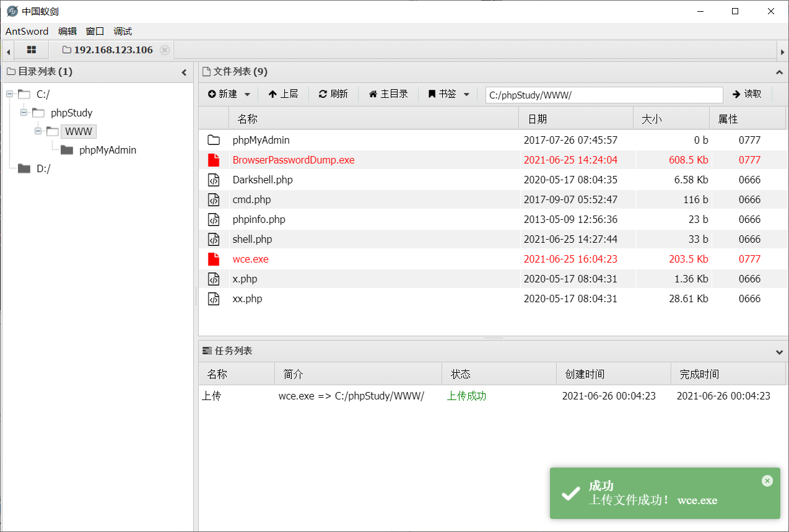Image resolution: width=789 pixels, height=532 pixels.
Task: Select shell.php file name
Action: [252, 239]
